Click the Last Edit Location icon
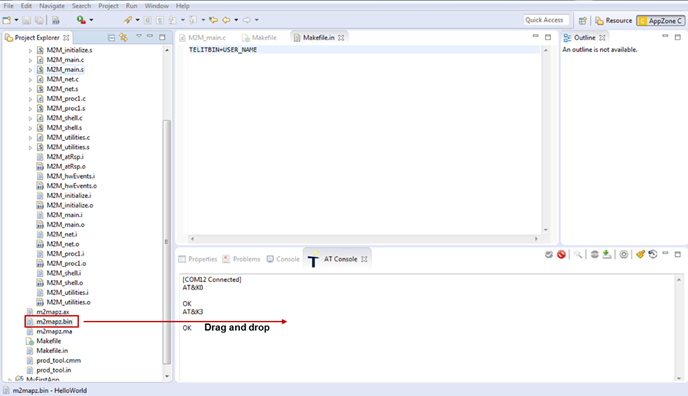Image resolution: width=688 pixels, height=396 pixels. coord(214,20)
